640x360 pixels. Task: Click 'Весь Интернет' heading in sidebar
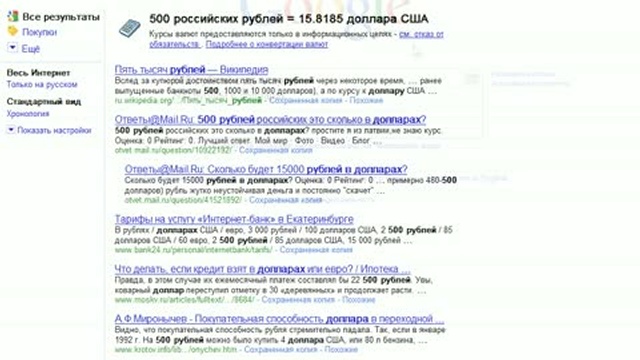[x=38, y=73]
